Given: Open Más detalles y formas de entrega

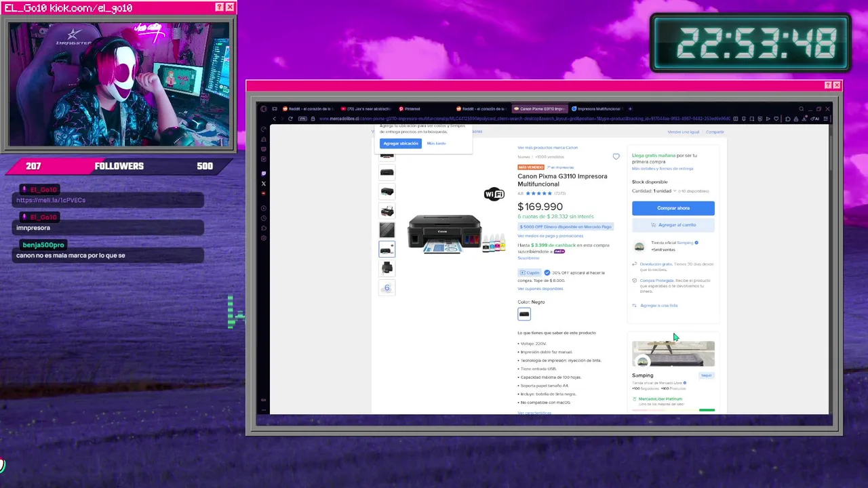Looking at the screenshot, I should (x=663, y=168).
